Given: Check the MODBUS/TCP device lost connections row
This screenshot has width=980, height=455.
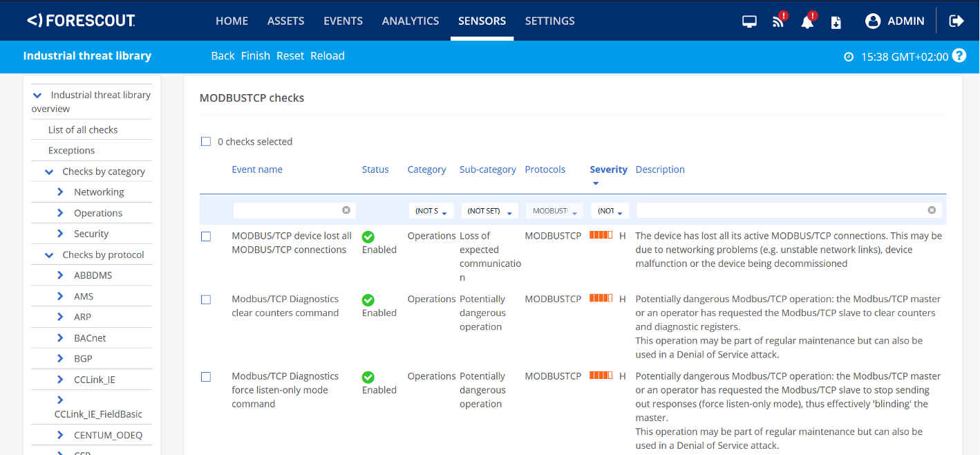Looking at the screenshot, I should (x=206, y=236).
